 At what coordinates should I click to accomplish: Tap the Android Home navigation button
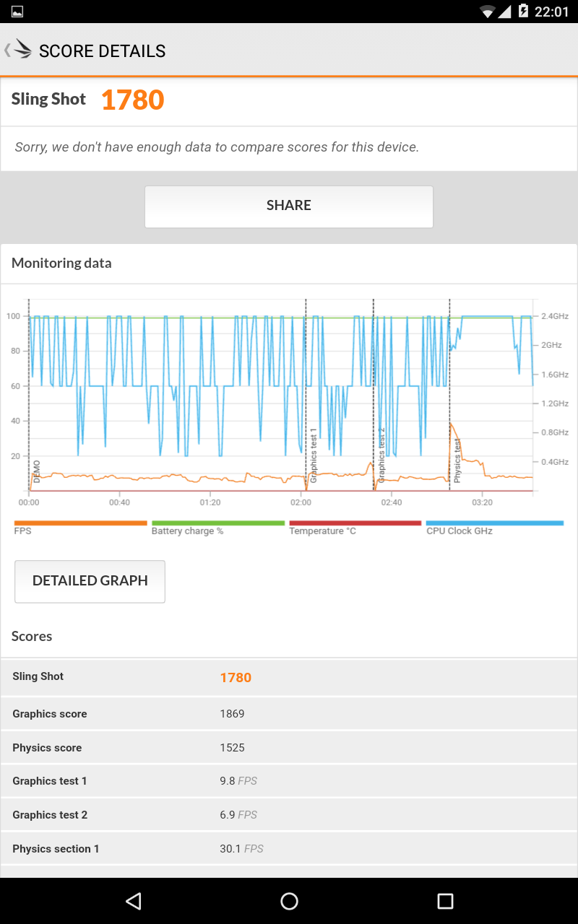click(289, 900)
